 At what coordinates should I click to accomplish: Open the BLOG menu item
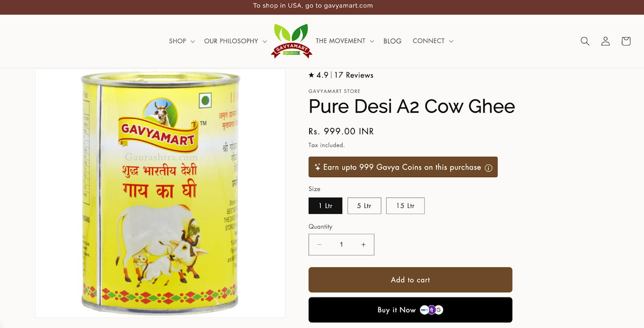pos(392,41)
